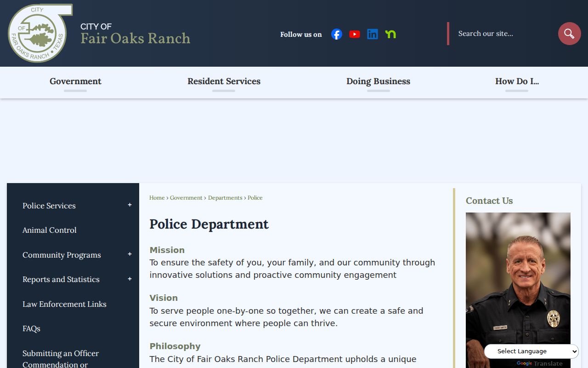The width and height of the screenshot is (588, 368).
Task: Open Submitting an Officer Commendation link
Action: pyautogui.click(x=61, y=359)
